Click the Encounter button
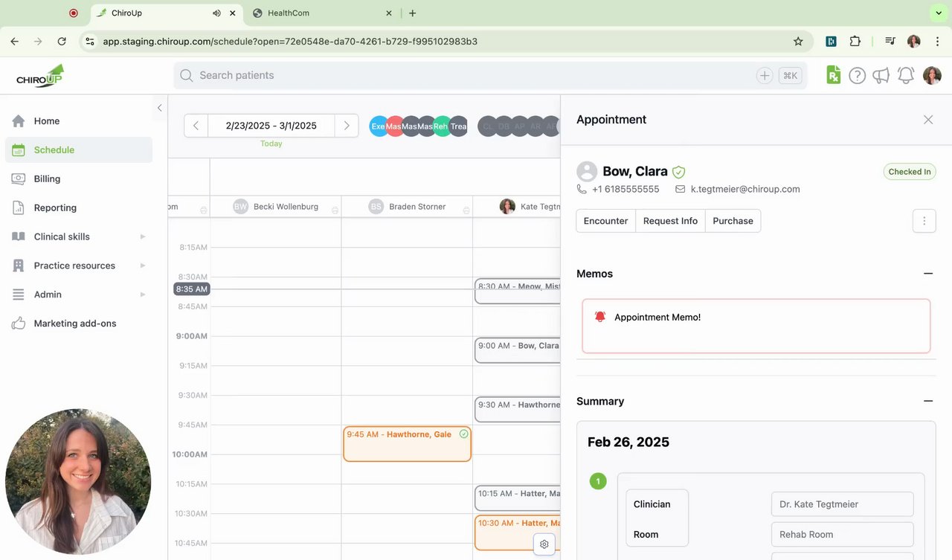 pos(605,221)
